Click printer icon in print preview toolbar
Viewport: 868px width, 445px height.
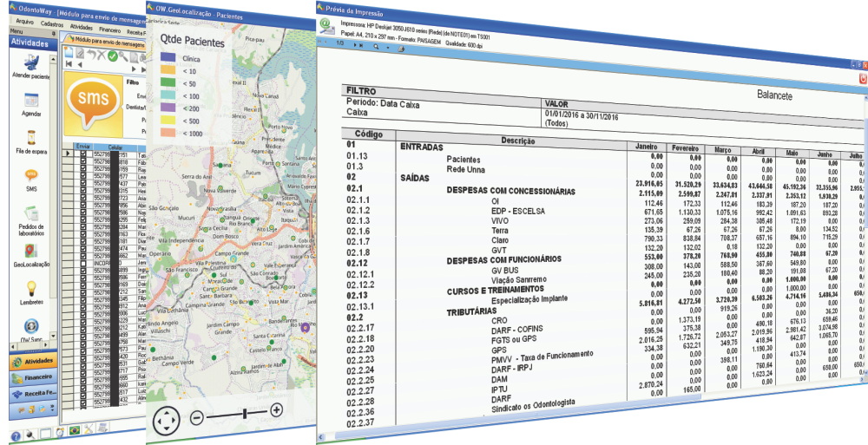401,49
